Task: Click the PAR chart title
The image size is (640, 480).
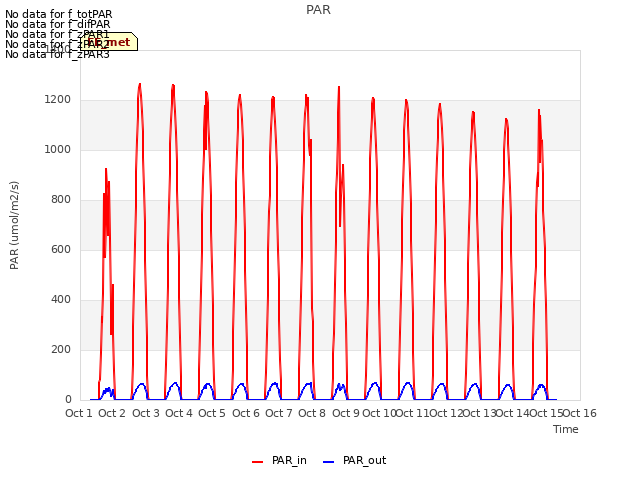Action: tap(318, 9)
